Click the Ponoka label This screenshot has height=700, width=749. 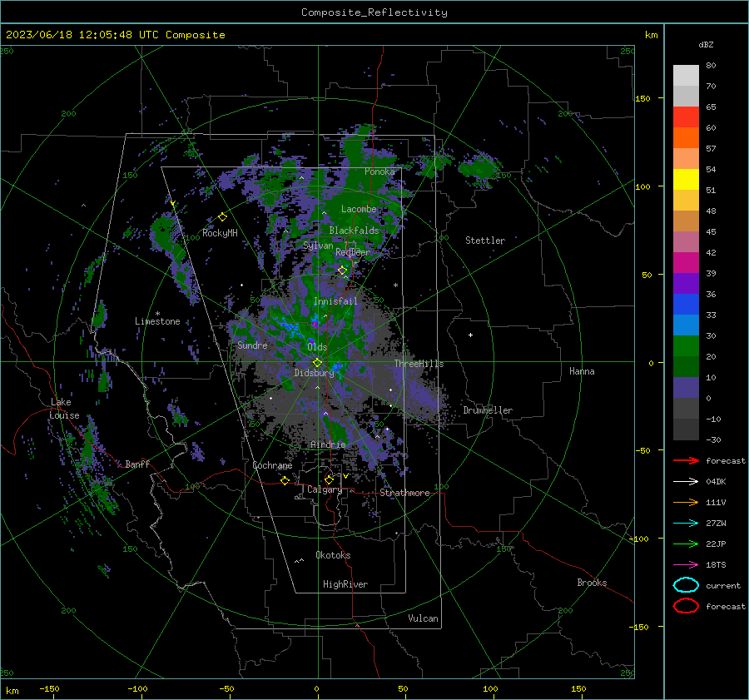coord(379,171)
